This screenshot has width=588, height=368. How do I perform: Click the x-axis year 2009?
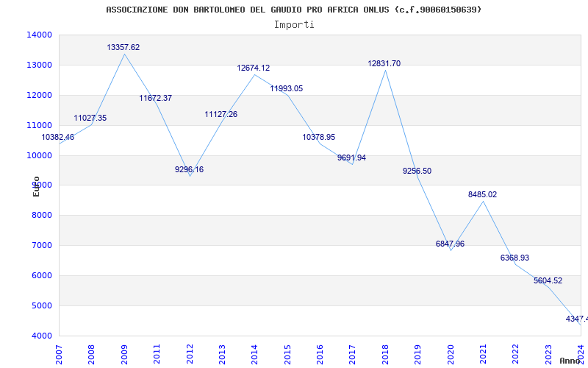pyautogui.click(x=124, y=354)
